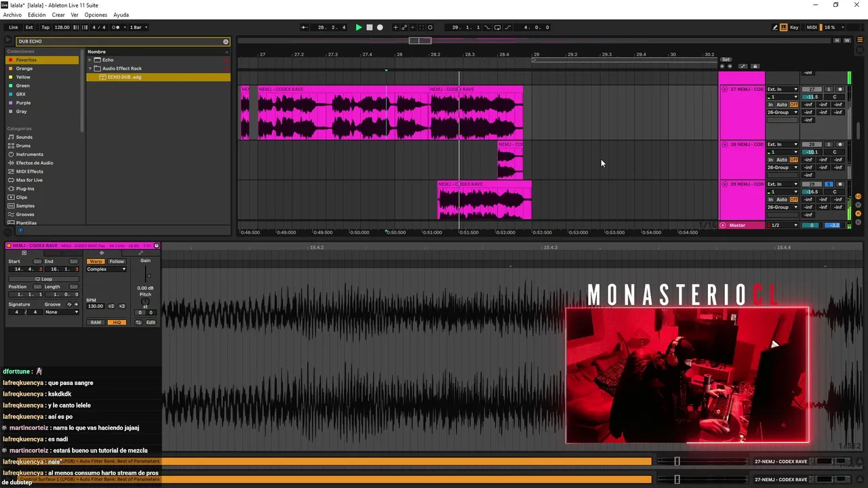The height and width of the screenshot is (488, 868).
Task: Toggle Warp in the clip view
Action: pos(96,262)
